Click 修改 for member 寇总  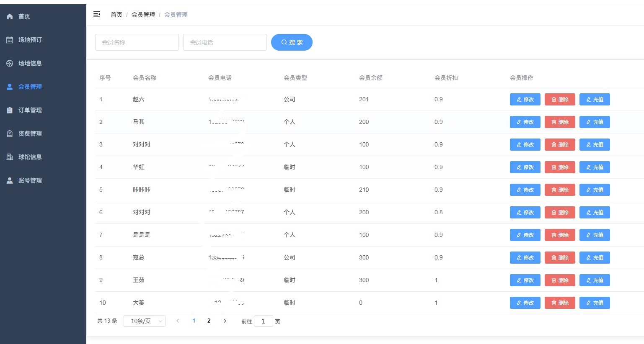tap(525, 257)
